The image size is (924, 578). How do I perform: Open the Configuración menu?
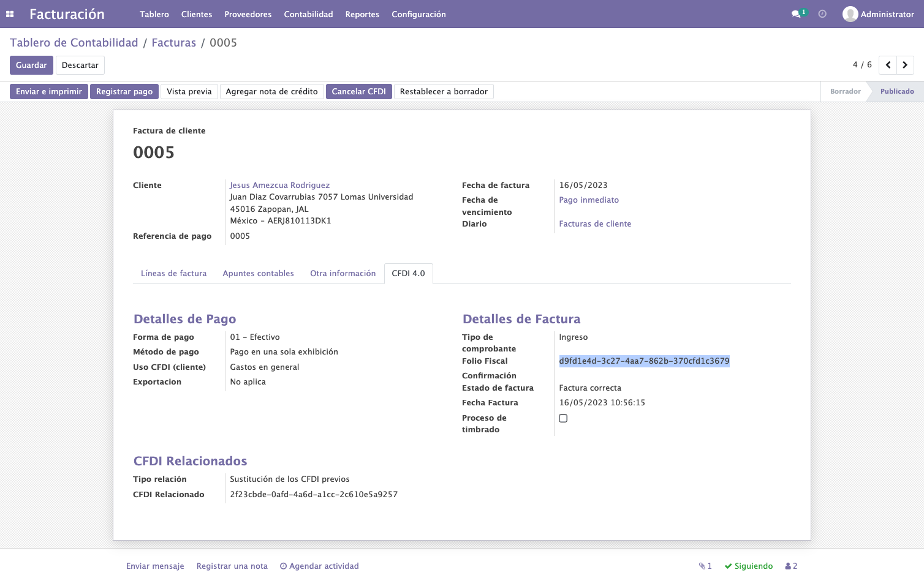coord(419,14)
